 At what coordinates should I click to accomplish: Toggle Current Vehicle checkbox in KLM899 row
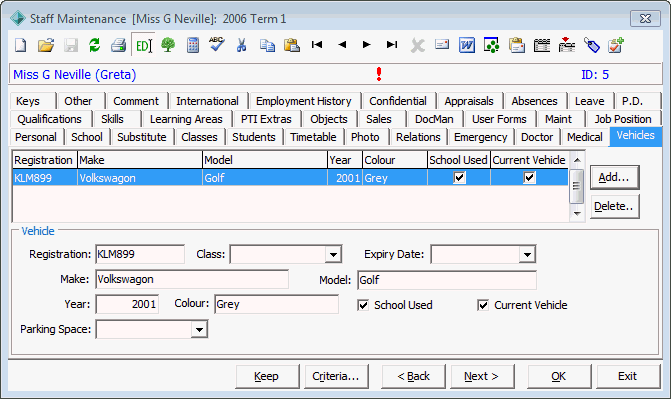[529, 177]
